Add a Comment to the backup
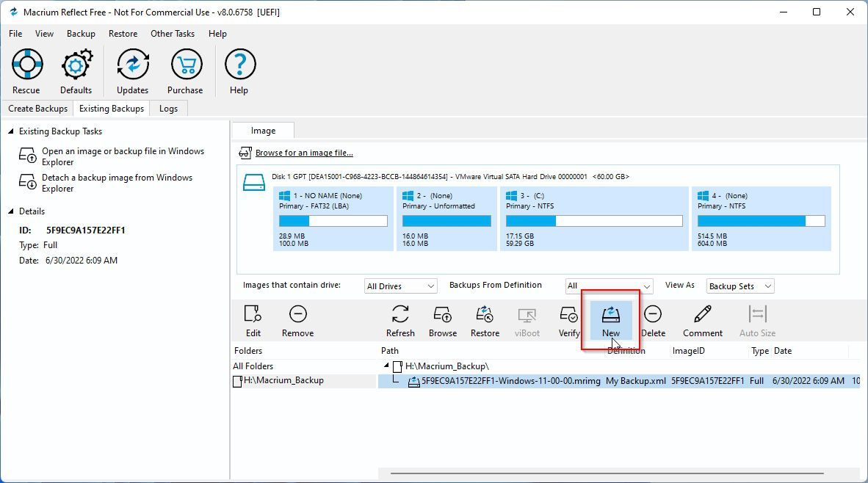Viewport: 868px width, 483px height. [703, 321]
